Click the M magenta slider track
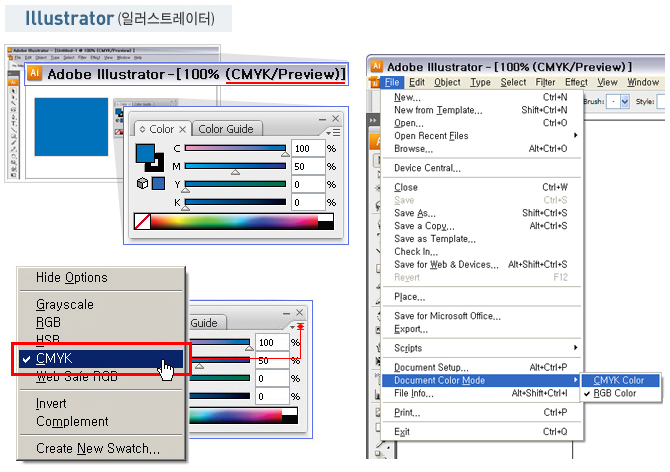670x472 pixels. coord(235,166)
